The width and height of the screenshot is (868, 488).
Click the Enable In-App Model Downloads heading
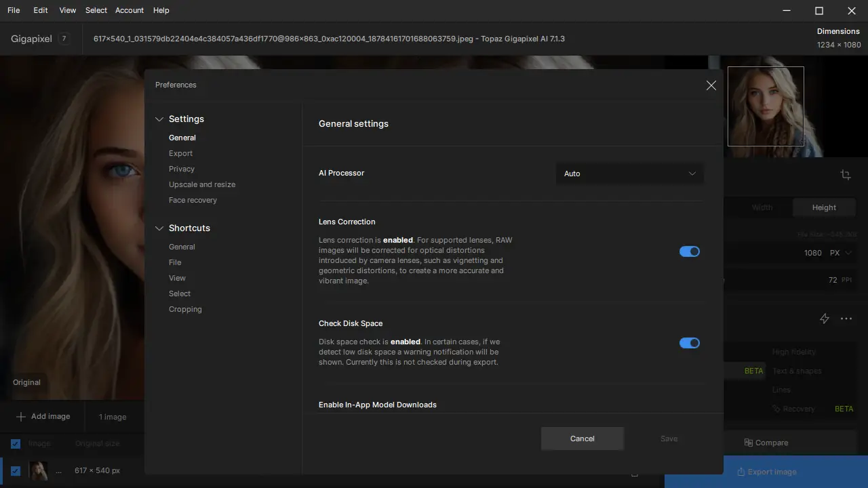click(378, 405)
